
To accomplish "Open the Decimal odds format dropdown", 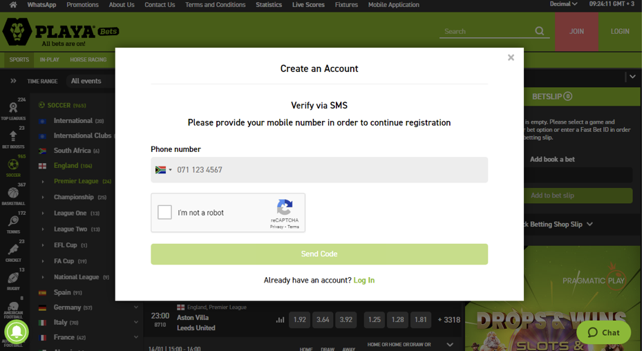I will pos(563,5).
